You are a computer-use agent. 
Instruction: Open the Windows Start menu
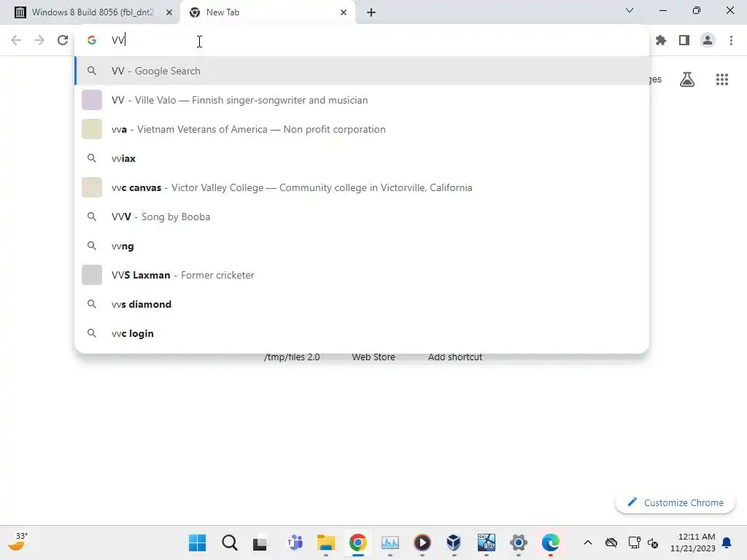[x=197, y=542]
